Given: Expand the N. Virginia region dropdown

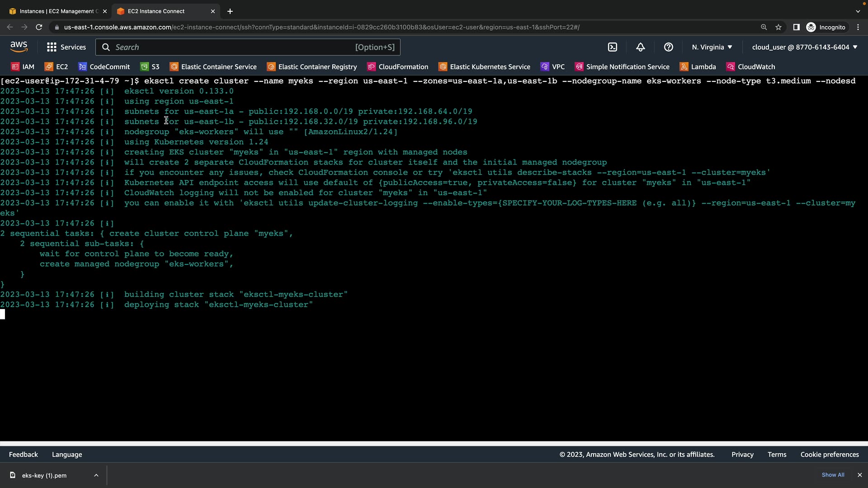Looking at the screenshot, I should tap(712, 47).
